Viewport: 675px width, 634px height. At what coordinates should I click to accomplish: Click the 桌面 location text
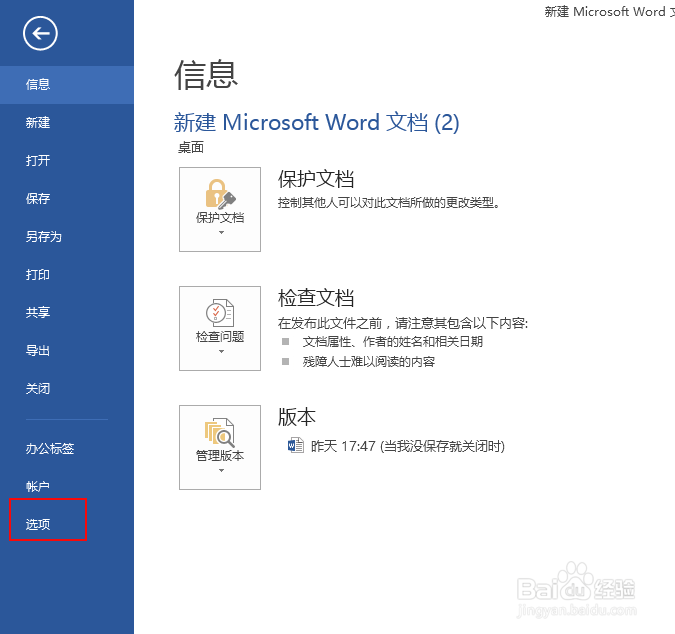pos(191,148)
